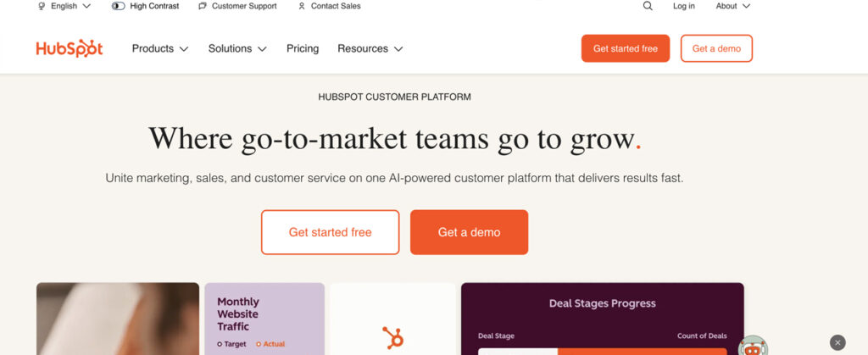Dismiss the chat widget with X icon
868x355 pixels.
[x=837, y=342]
